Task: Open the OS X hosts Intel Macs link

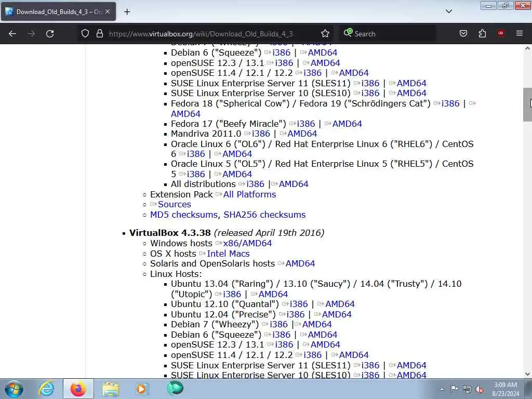Action: [229, 254]
